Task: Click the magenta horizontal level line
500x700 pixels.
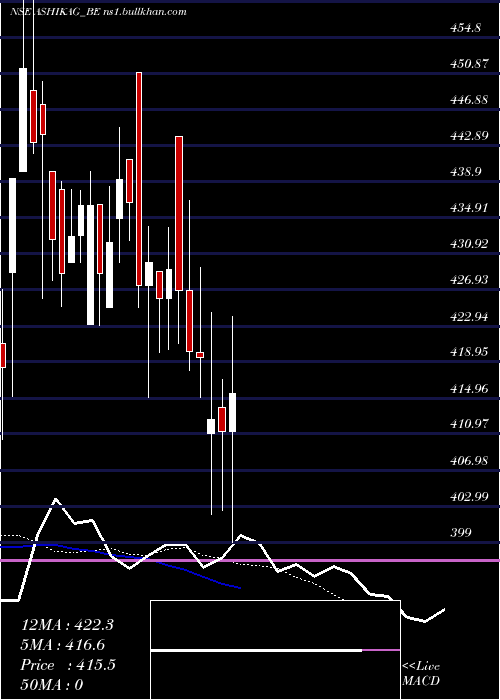Action: point(250,560)
